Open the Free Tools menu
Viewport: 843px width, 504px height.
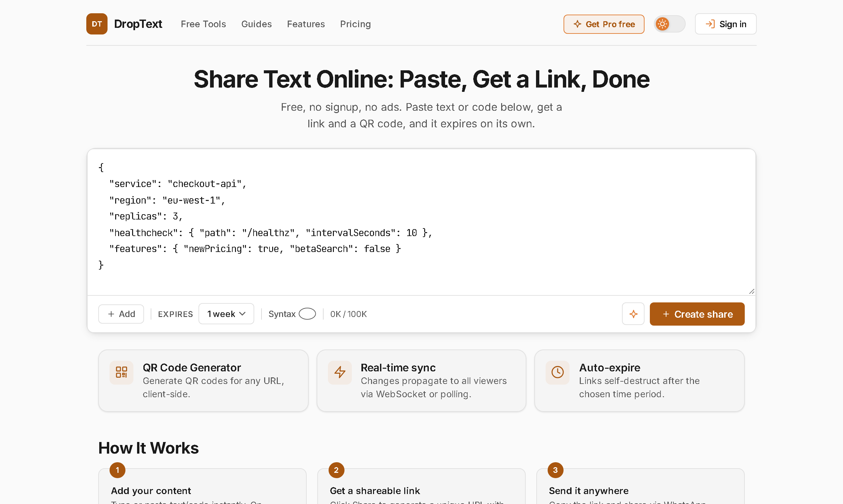click(x=203, y=24)
